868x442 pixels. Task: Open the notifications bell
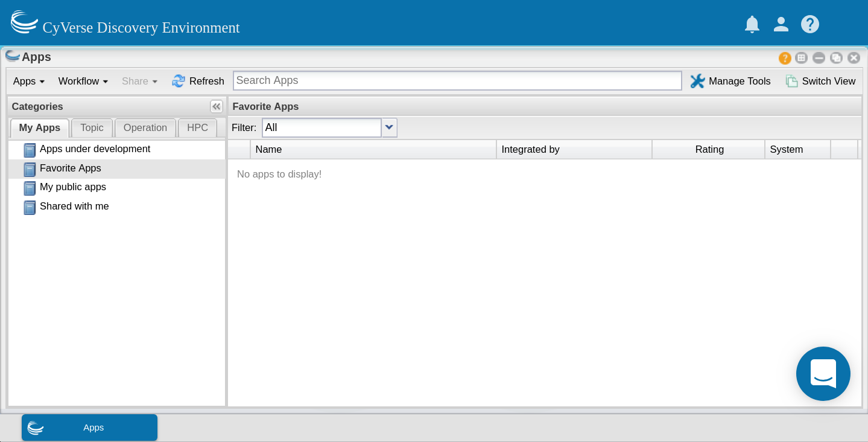click(752, 25)
